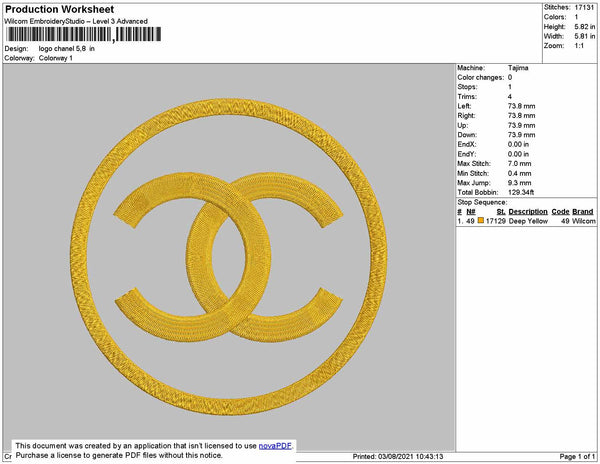Click the 'Brand' column header
This screenshot has width=600, height=464.
(583, 212)
